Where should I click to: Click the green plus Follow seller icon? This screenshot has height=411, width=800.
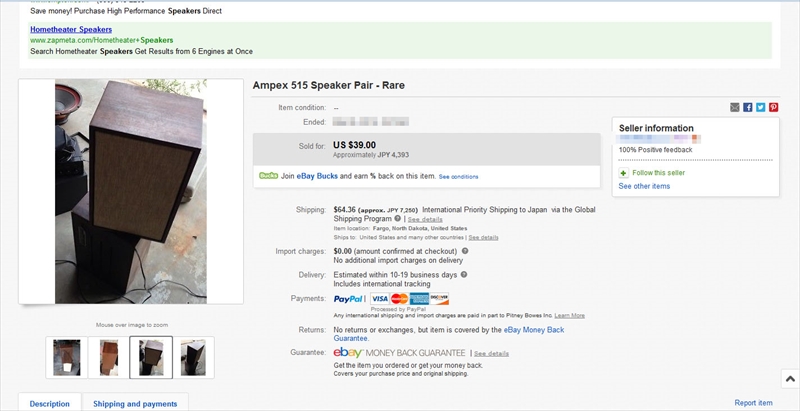623,173
